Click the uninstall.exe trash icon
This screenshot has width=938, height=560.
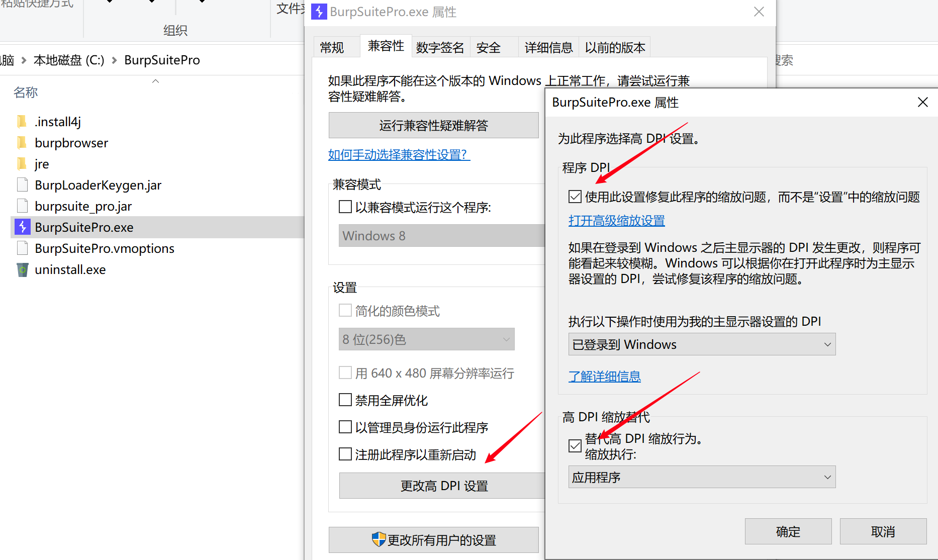click(x=22, y=269)
